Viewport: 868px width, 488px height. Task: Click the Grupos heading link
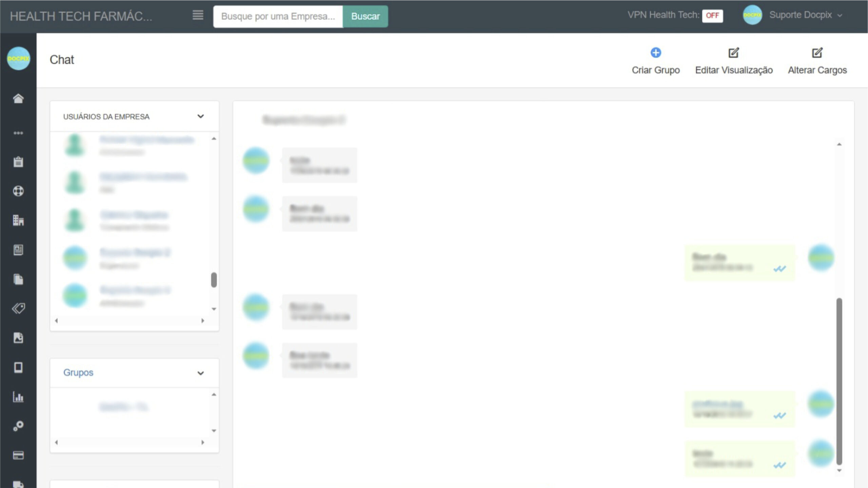[x=78, y=372]
